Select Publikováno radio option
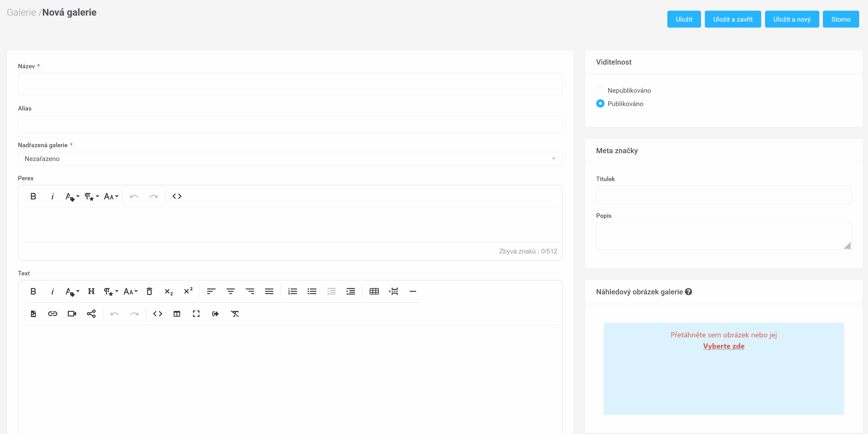This screenshot has width=868, height=434. [600, 104]
